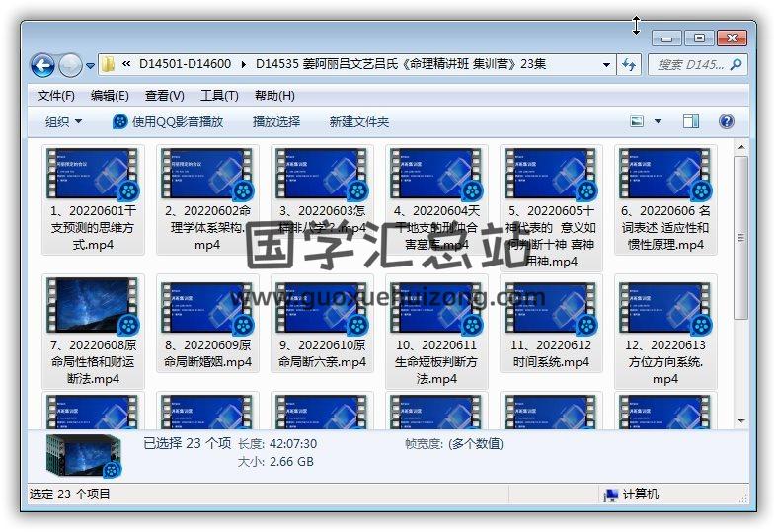This screenshot has height=532, width=777.
Task: Maximize the Explorer window
Action: pos(699,38)
